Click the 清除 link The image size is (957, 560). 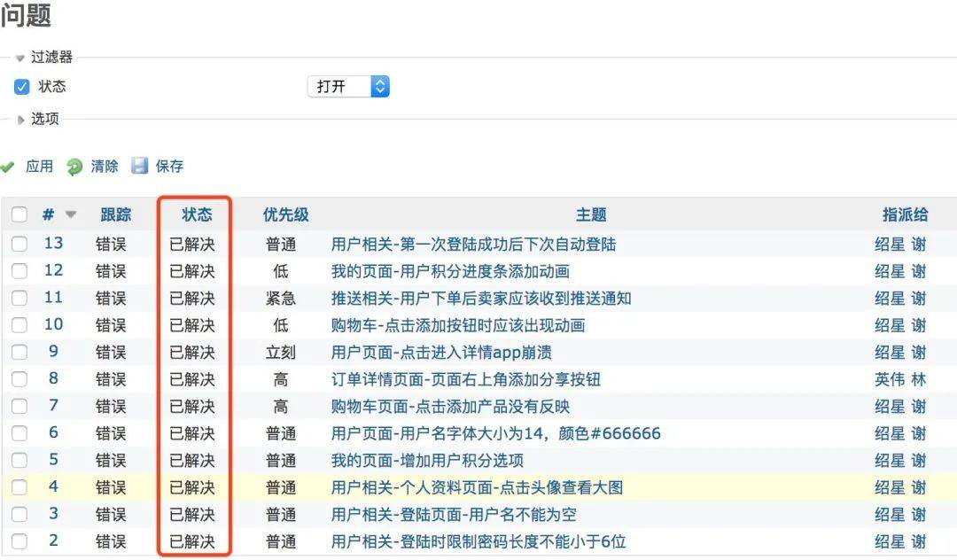(x=105, y=166)
